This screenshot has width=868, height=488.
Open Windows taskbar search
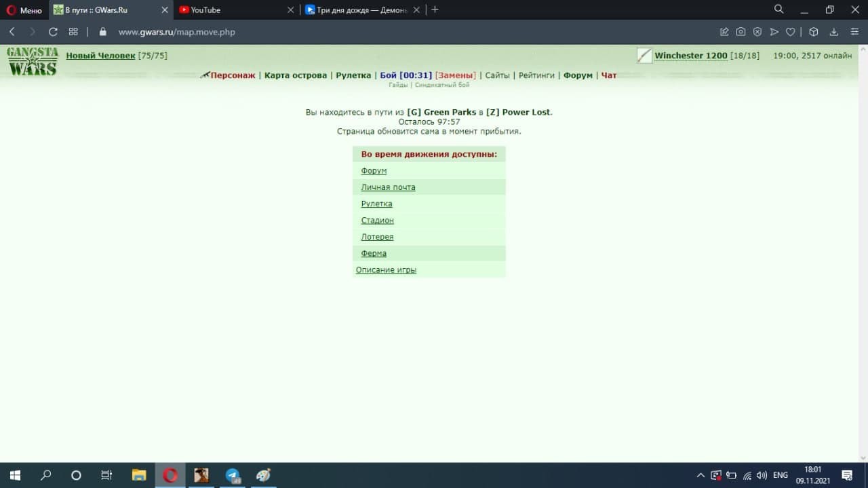point(45,475)
